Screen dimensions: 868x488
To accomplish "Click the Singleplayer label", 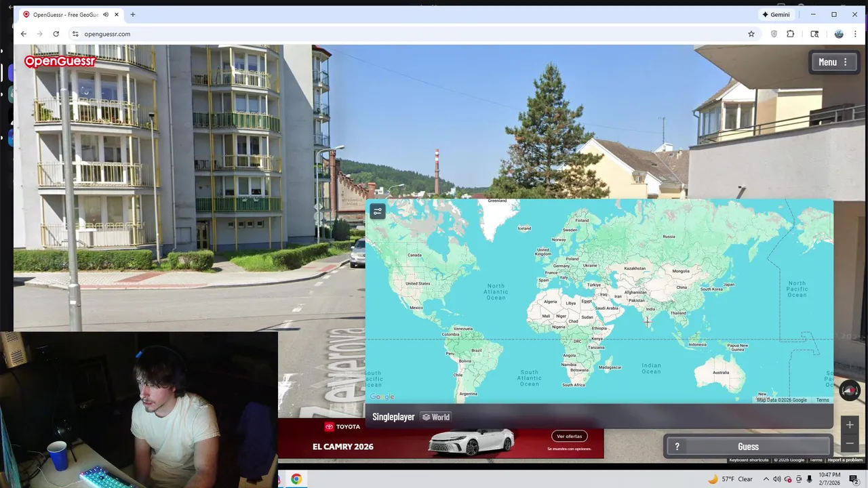I will tap(393, 417).
